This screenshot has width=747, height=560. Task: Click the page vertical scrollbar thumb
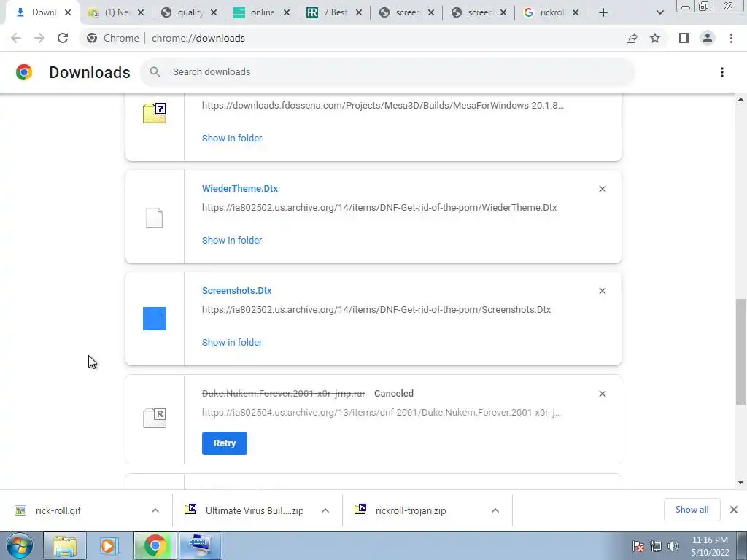click(x=740, y=352)
